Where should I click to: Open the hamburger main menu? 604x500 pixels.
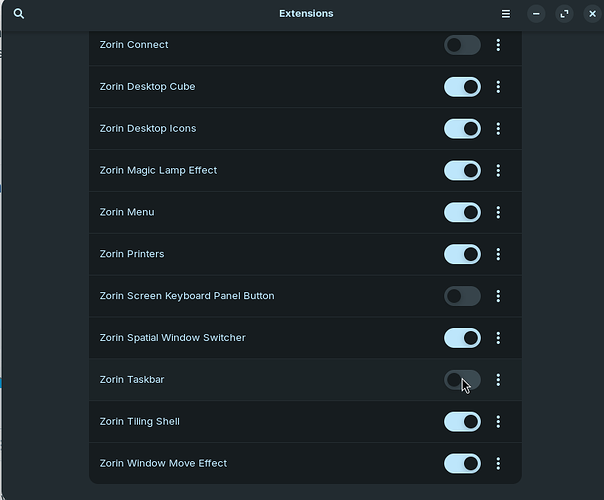click(506, 14)
